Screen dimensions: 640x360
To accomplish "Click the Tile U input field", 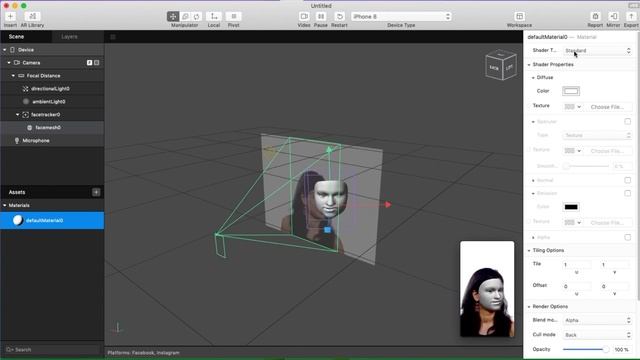I will tap(576, 265).
